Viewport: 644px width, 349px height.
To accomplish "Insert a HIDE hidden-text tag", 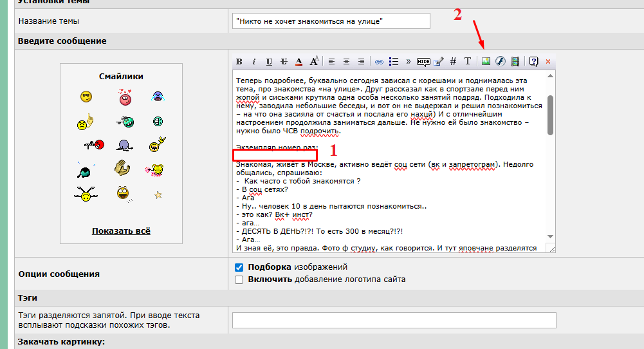I will [x=423, y=62].
